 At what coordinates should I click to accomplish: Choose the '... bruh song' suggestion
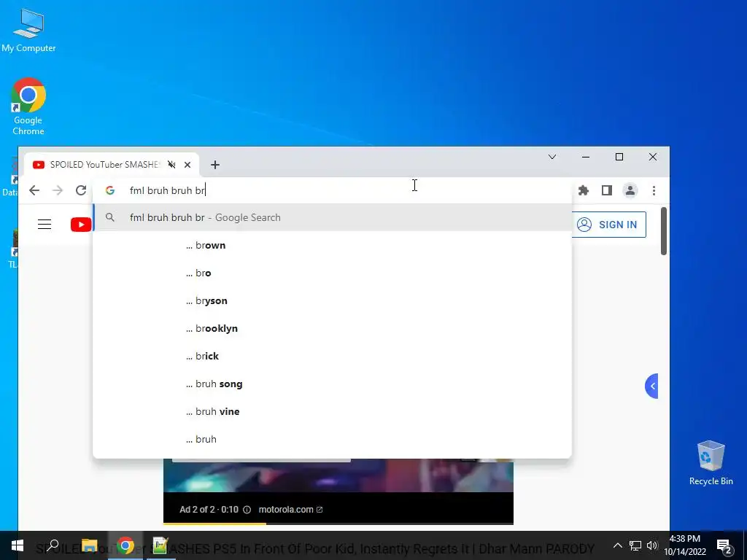click(332, 384)
